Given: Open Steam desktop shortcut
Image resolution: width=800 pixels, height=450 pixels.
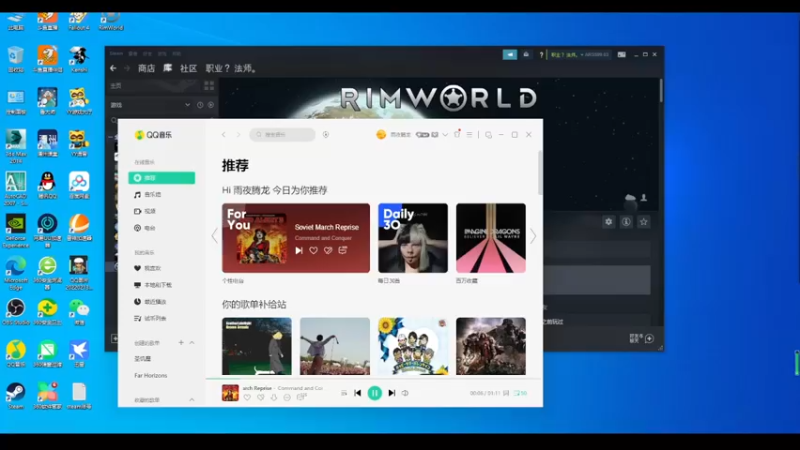Looking at the screenshot, I should [15, 396].
